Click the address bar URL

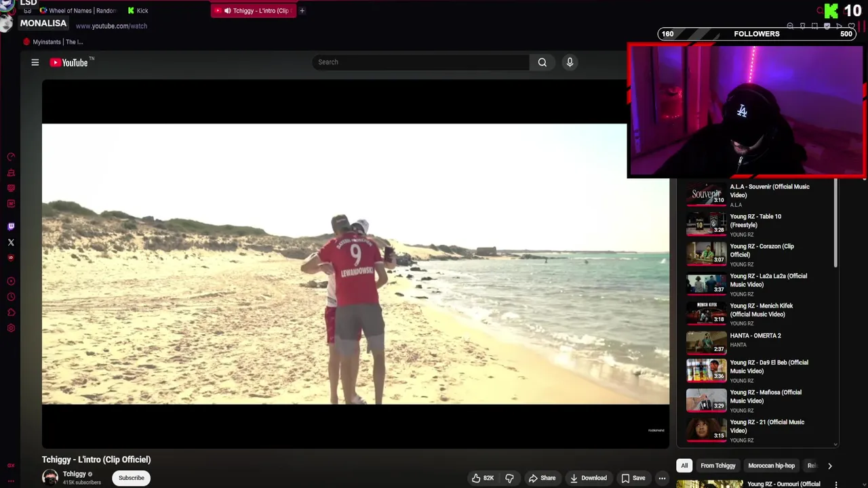(x=111, y=26)
